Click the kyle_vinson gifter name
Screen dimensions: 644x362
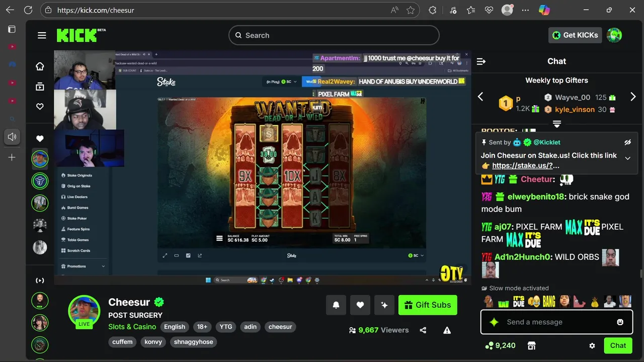(575, 109)
